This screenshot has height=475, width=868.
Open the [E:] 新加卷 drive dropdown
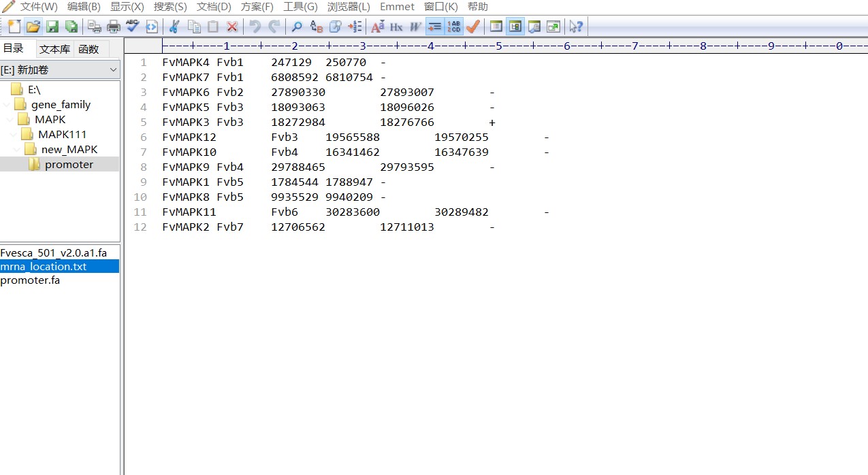(113, 70)
